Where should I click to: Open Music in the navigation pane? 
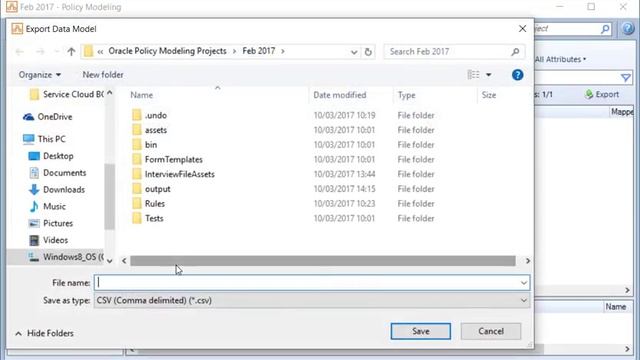coord(47,206)
